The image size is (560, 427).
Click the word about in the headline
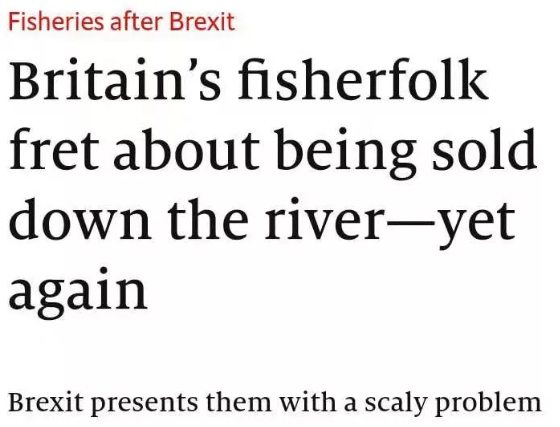[x=187, y=149]
